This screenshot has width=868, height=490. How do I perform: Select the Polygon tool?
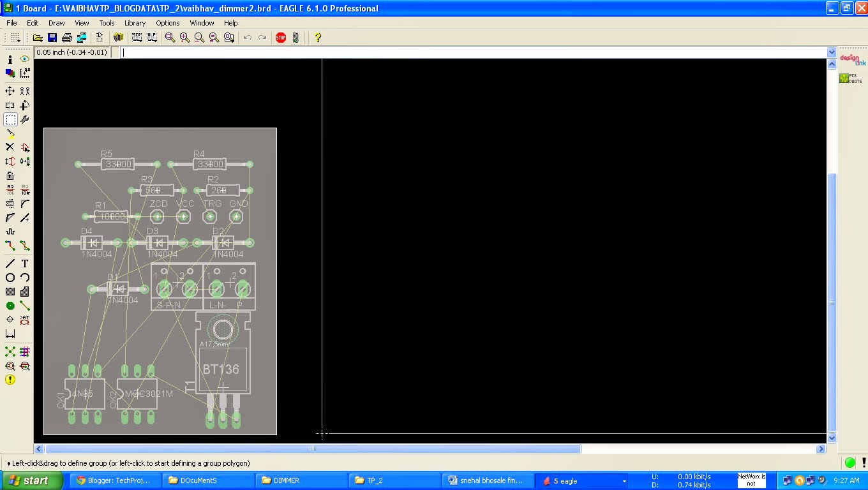point(25,292)
